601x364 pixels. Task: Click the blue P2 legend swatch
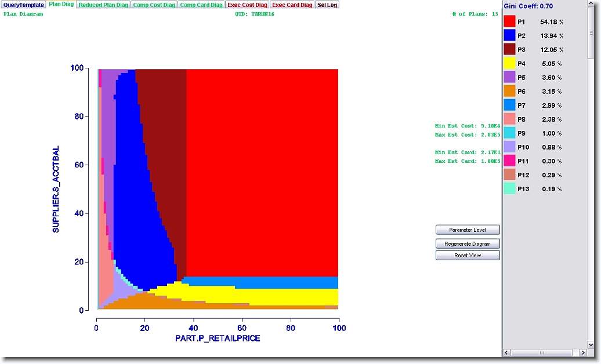pos(509,35)
